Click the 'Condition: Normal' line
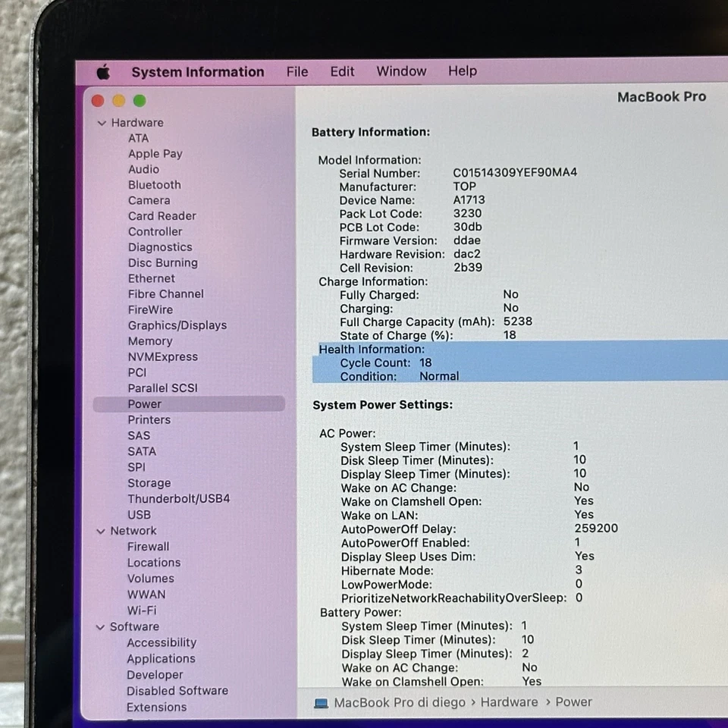 coord(400,377)
